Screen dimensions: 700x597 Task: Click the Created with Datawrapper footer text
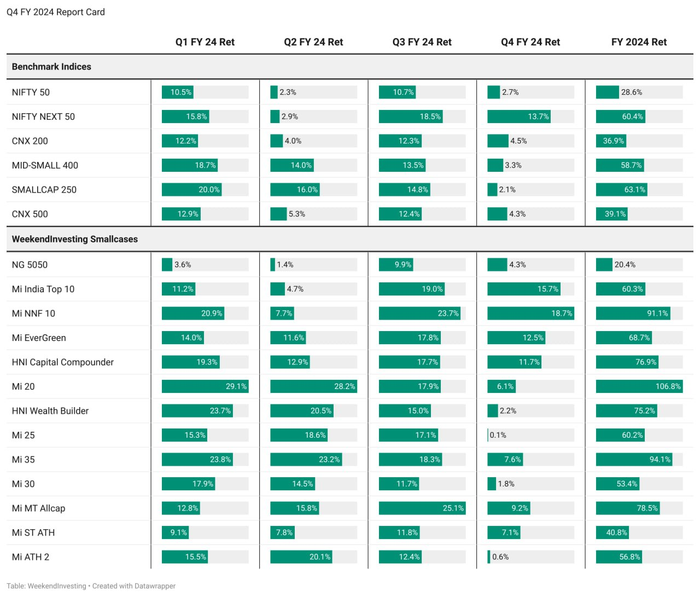[134, 586]
